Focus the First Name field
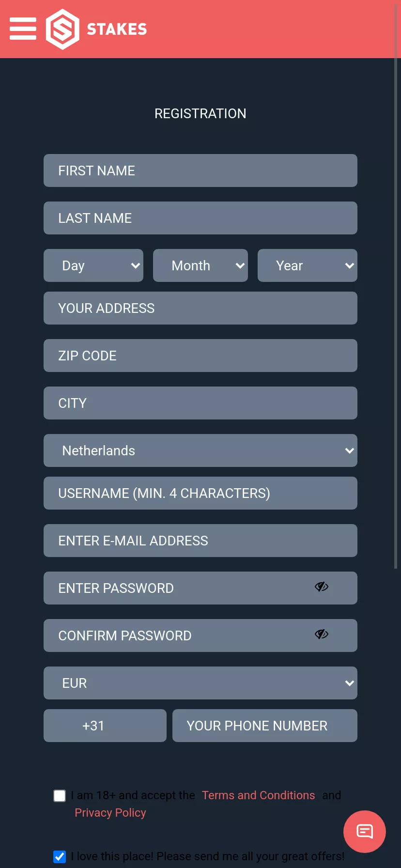 point(200,170)
